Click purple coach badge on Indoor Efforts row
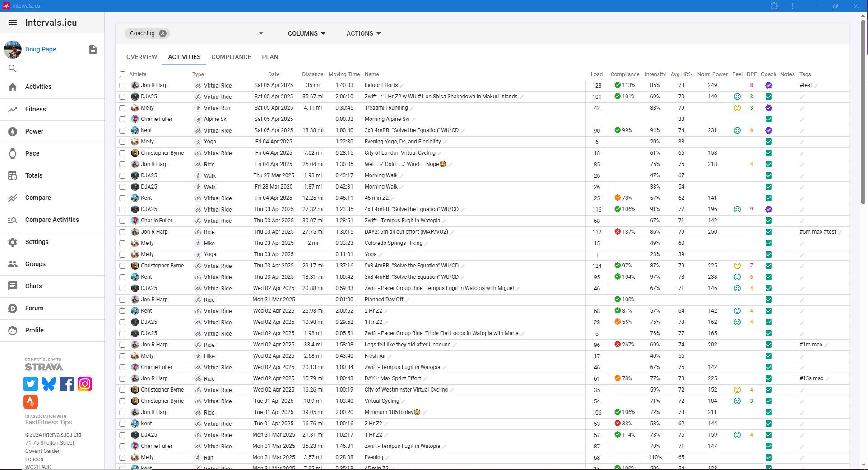 click(x=769, y=85)
